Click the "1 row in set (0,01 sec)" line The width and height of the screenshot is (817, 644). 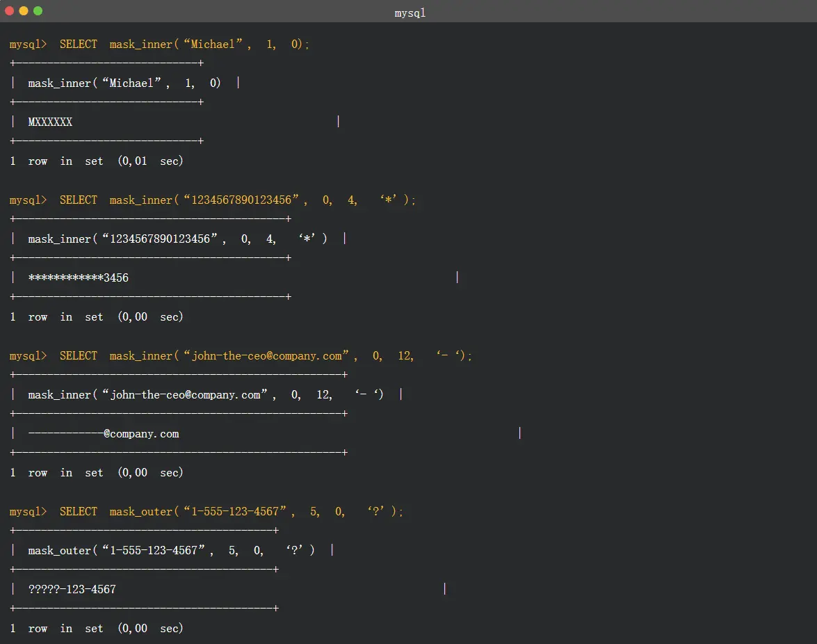tap(97, 161)
